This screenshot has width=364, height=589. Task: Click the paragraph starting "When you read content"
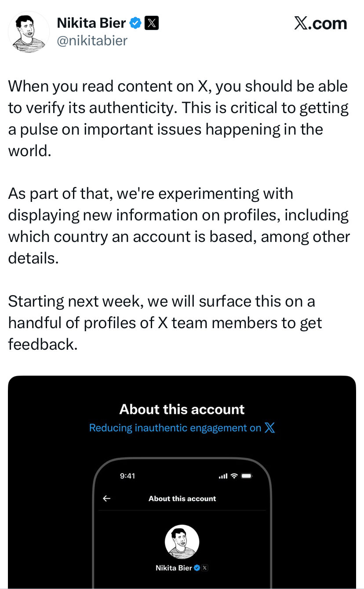[x=178, y=118]
